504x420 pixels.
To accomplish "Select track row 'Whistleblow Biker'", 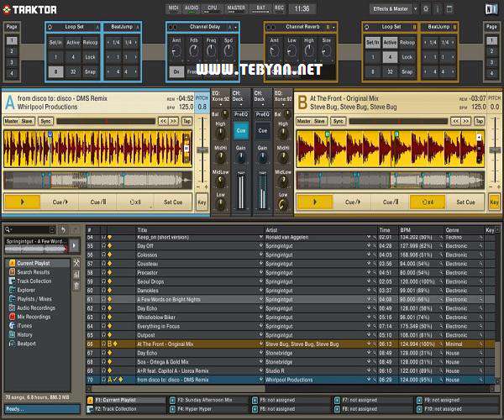I will (290, 318).
